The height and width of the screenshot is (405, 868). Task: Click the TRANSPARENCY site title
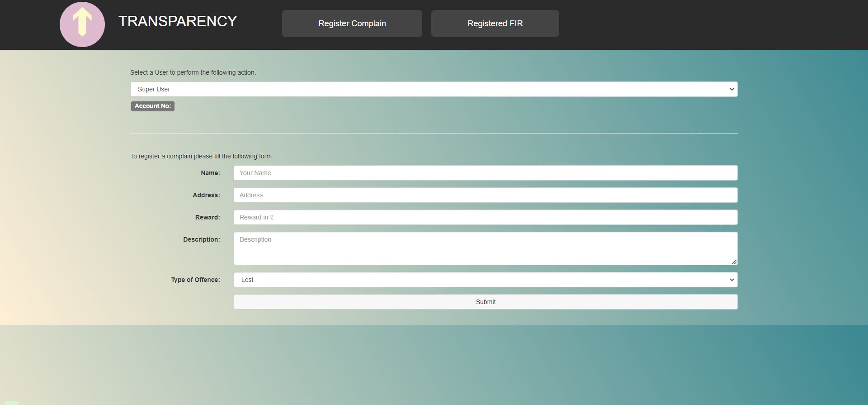click(x=178, y=21)
